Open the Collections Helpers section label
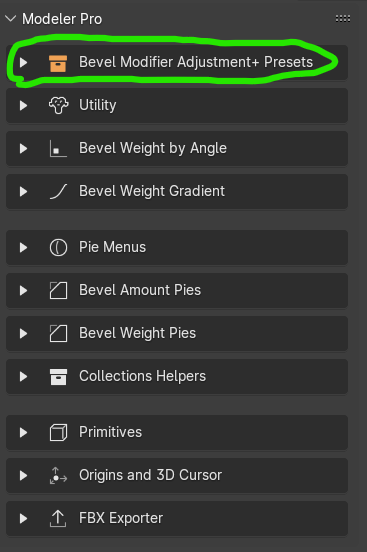 coord(142,376)
